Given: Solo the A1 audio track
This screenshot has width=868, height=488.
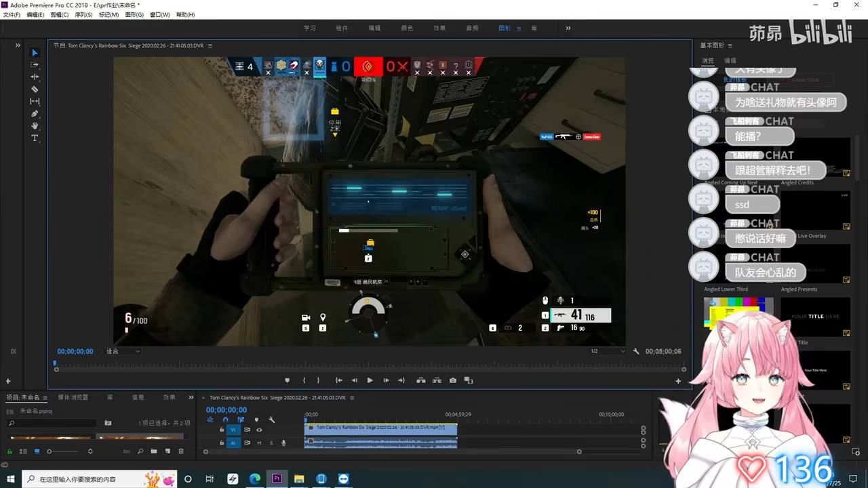Looking at the screenshot, I should pyautogui.click(x=271, y=443).
